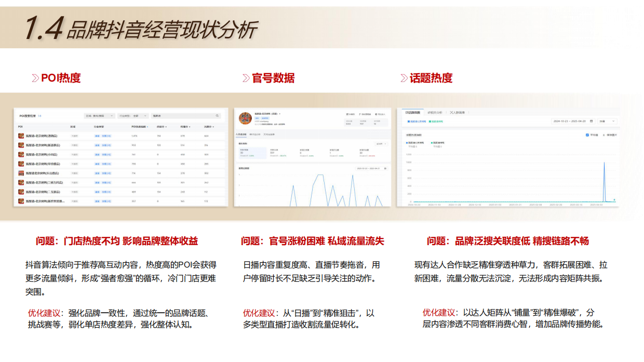The image size is (644, 362).
Task: Click the brand avatar on the official account page
Action: [245, 119]
